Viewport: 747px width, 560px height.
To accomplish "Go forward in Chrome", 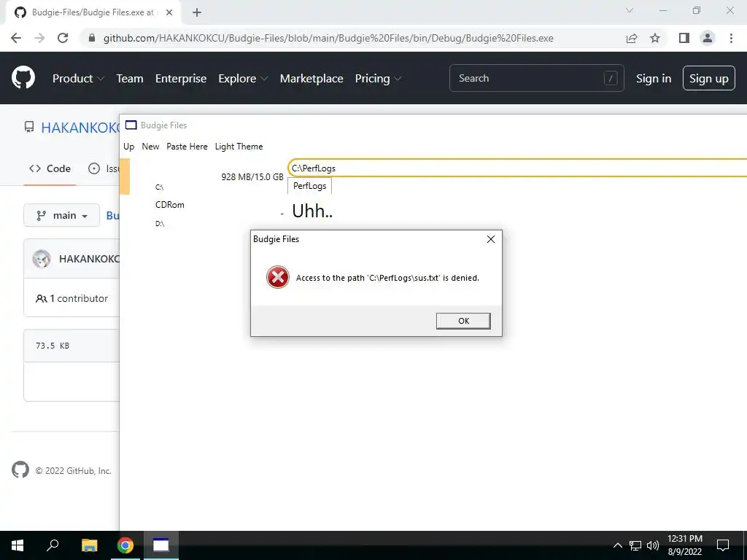I will point(39,38).
